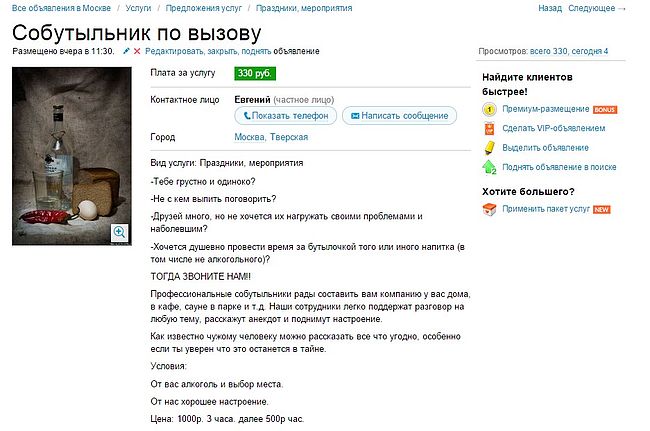650x431 pixels.
Task: Go to 'Услуги' breadcrumb
Action: [x=139, y=8]
